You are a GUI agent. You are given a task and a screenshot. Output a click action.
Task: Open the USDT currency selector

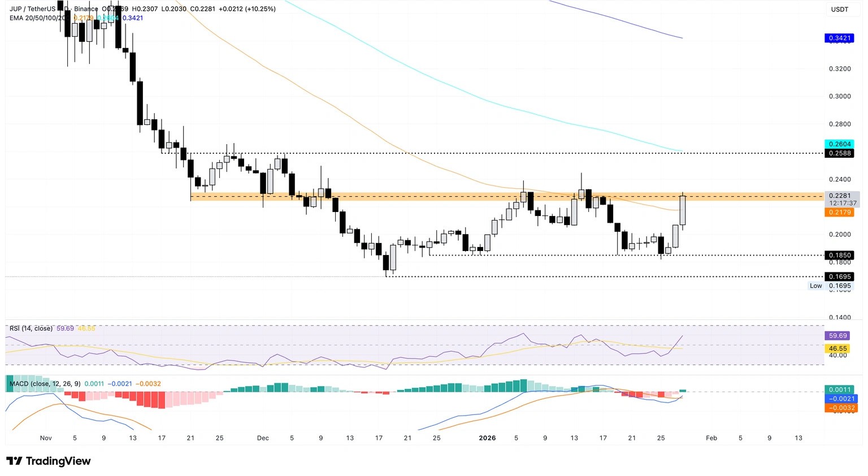[839, 9]
